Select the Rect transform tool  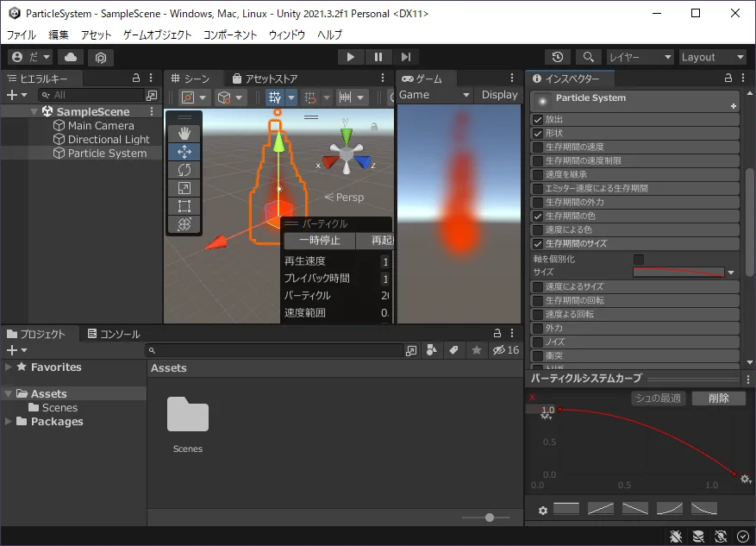(184, 206)
